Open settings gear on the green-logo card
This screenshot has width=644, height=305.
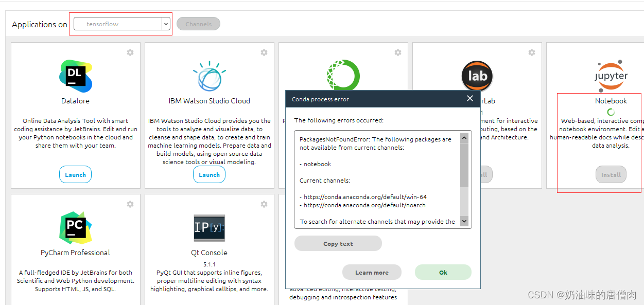pyautogui.click(x=398, y=52)
